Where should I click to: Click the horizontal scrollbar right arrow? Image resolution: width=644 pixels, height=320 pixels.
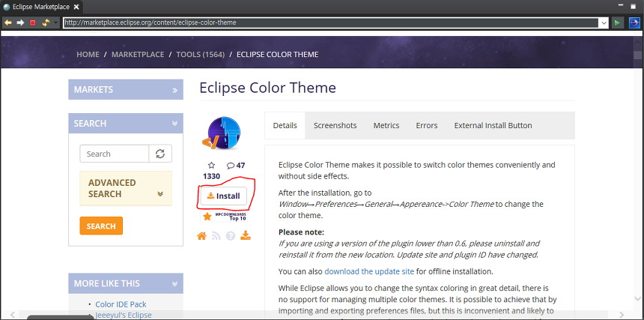[x=621, y=315]
